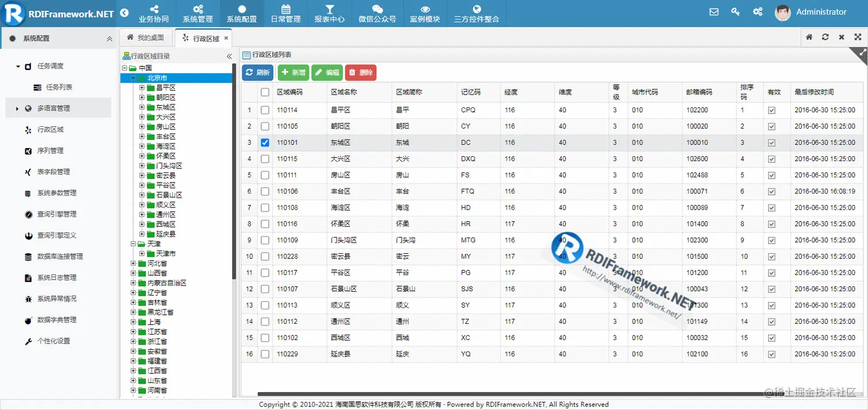Refresh the current tab using the reload icon

825,37
